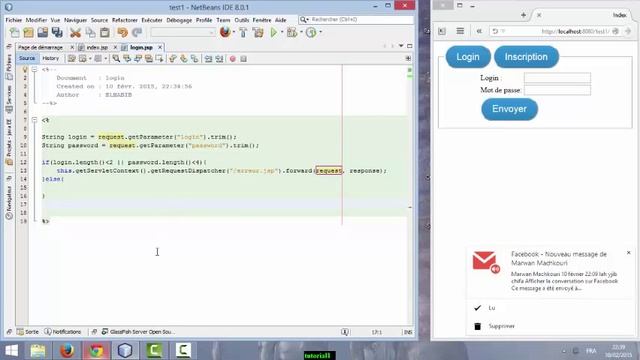
Task: Click the Mot de passe input field
Action: pyautogui.click(x=557, y=90)
